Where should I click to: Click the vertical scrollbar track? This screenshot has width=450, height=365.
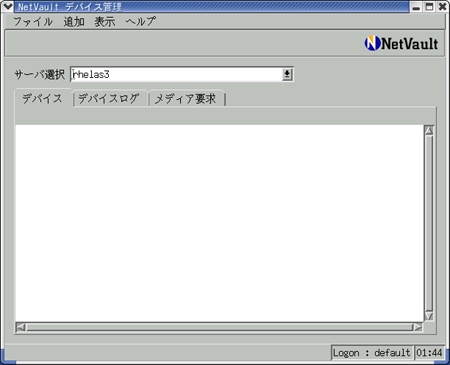coord(429,223)
